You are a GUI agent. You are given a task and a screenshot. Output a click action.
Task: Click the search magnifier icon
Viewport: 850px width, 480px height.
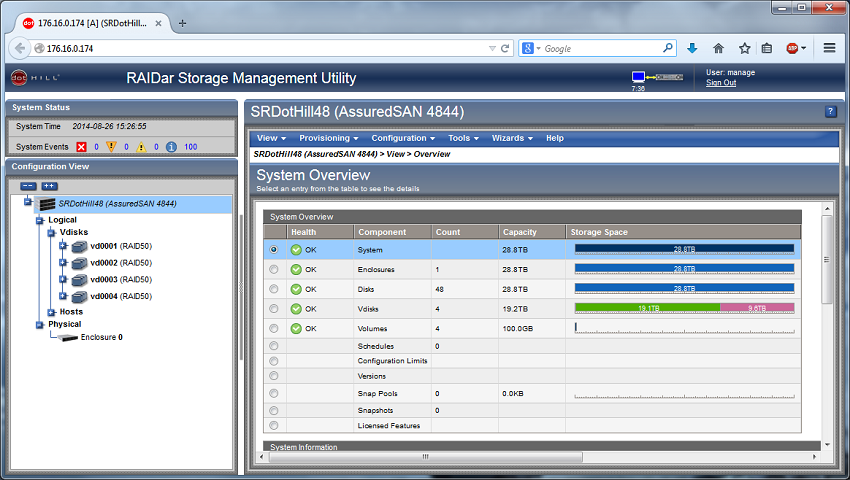(x=668, y=48)
